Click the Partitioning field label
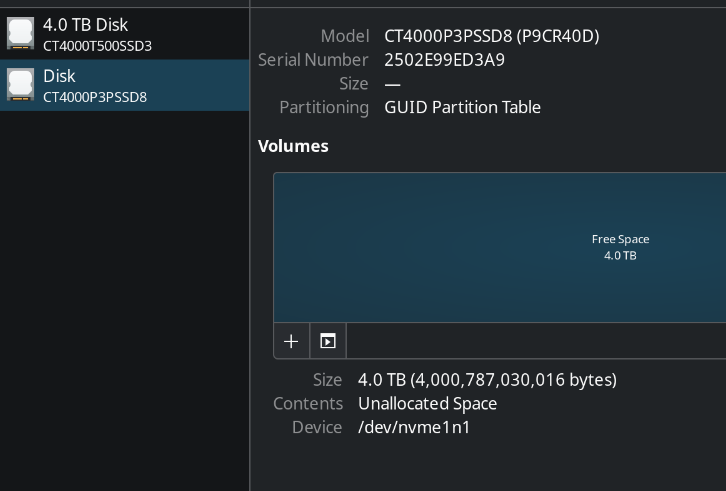The height and width of the screenshot is (491, 726). pos(324,108)
